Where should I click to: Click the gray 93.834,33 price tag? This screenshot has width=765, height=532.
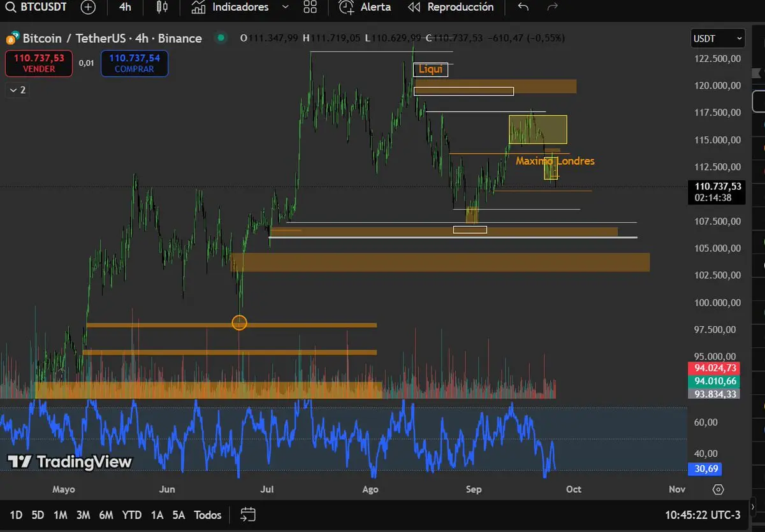click(x=715, y=394)
